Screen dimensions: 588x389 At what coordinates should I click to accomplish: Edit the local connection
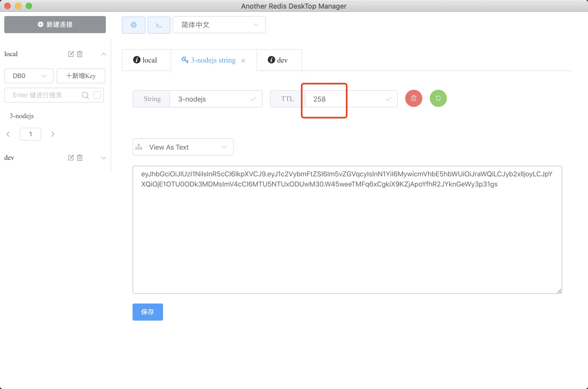71,54
